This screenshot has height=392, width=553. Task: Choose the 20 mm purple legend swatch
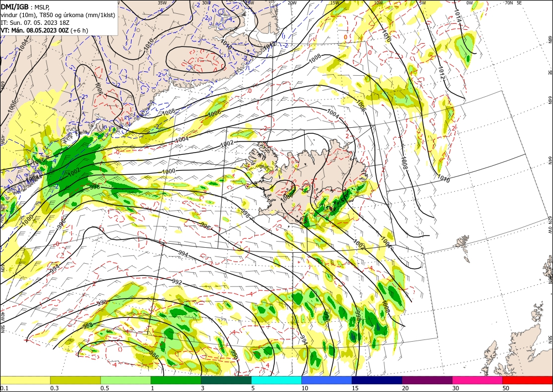click(427, 380)
